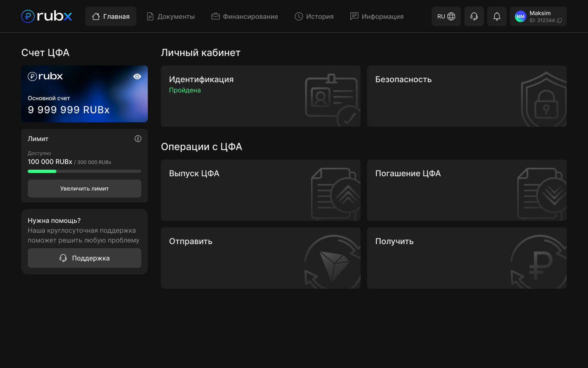Click the ID badge icon on Идентификация

[332, 98]
